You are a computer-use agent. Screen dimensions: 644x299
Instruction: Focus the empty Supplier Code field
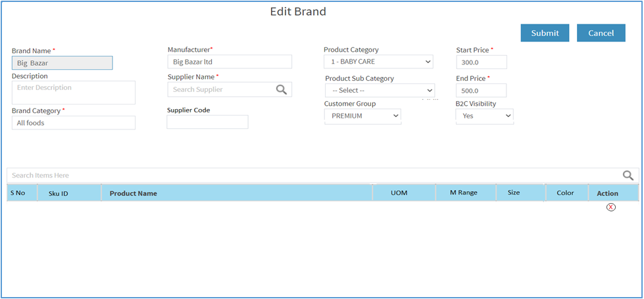coord(207,122)
